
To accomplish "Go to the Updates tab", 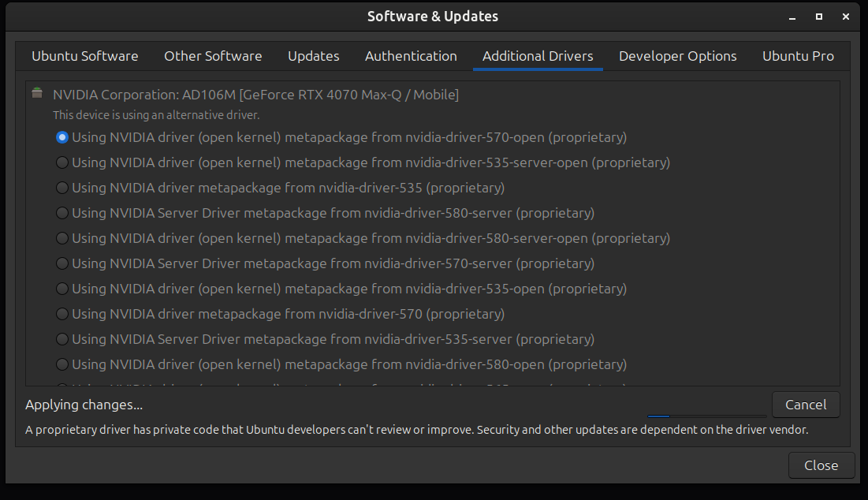I will (x=313, y=56).
